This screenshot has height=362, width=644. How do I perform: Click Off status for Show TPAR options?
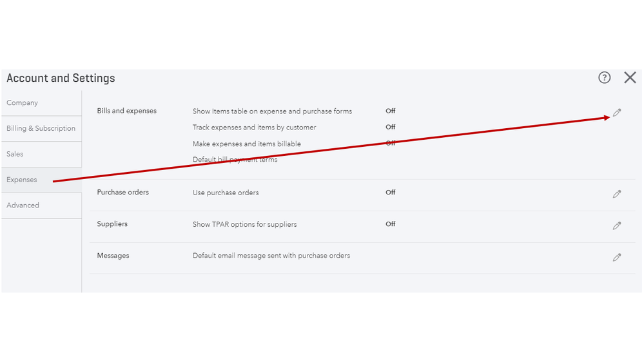point(390,224)
